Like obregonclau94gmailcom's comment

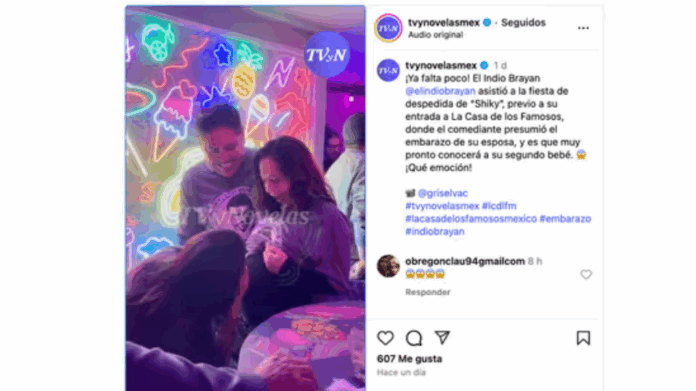tap(586, 275)
